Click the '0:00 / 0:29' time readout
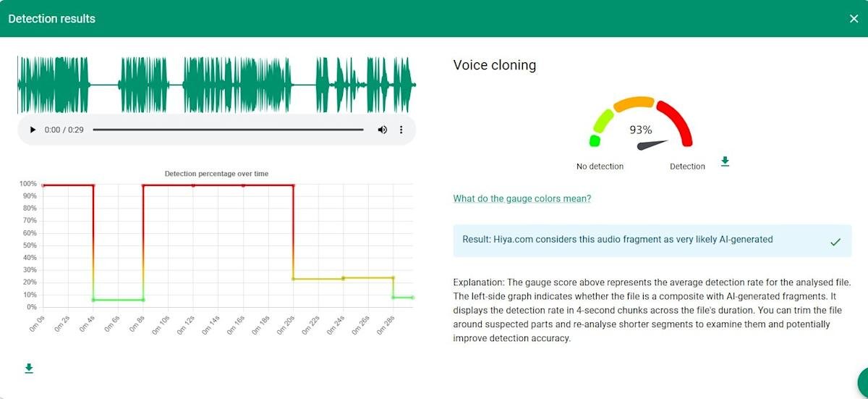Image resolution: width=868 pixels, height=399 pixels. [64, 130]
